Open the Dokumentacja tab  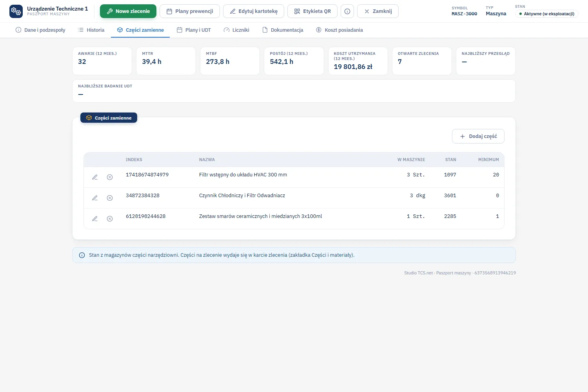click(x=283, y=30)
